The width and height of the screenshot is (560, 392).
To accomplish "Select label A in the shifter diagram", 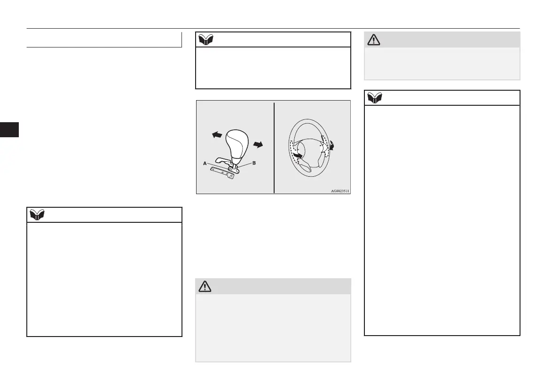I will tap(205, 164).
